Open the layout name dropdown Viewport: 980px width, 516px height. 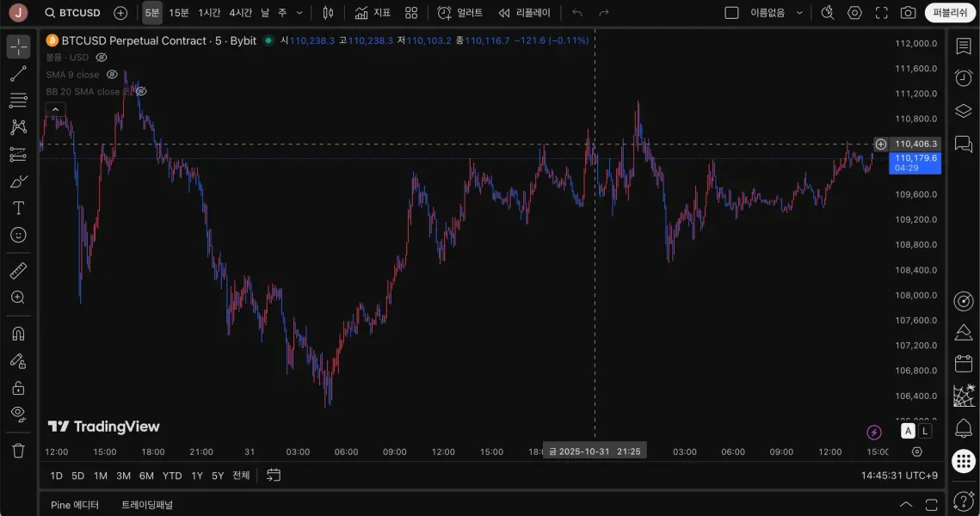pos(776,13)
